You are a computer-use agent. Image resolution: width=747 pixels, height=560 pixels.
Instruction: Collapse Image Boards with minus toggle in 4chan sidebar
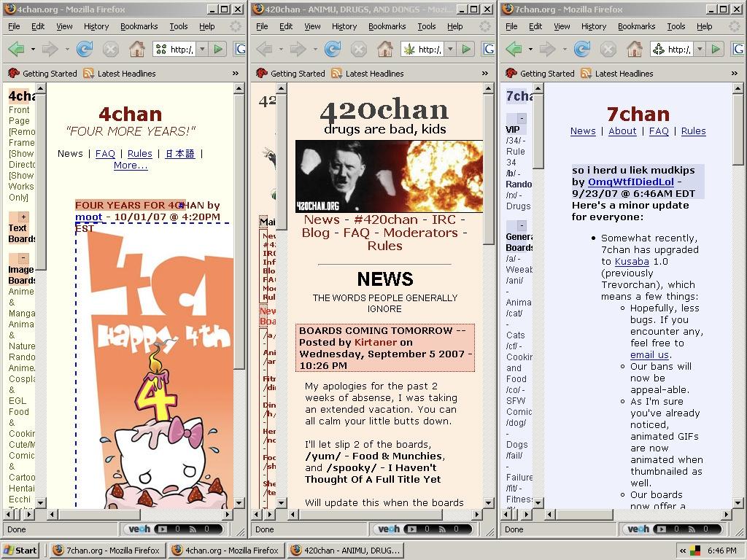[x=23, y=258]
